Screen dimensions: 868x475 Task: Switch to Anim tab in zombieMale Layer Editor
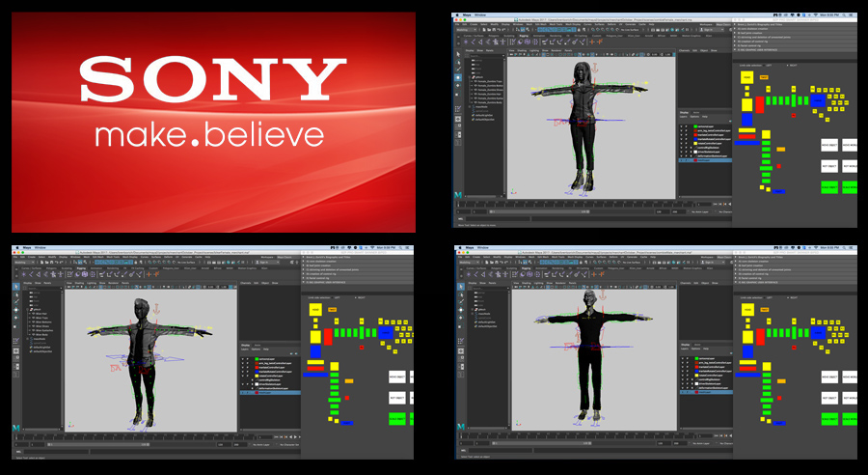click(697, 345)
